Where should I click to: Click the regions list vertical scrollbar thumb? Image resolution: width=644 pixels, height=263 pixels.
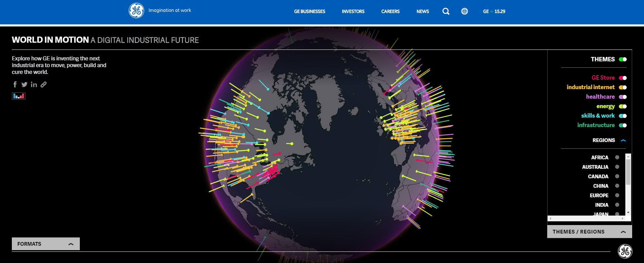point(628,172)
